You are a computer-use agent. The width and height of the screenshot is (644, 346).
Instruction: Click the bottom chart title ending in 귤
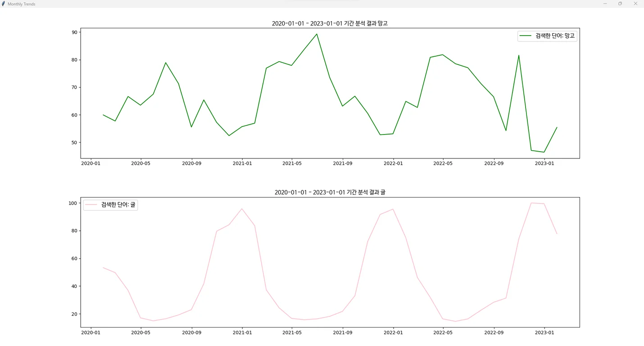(x=330, y=192)
